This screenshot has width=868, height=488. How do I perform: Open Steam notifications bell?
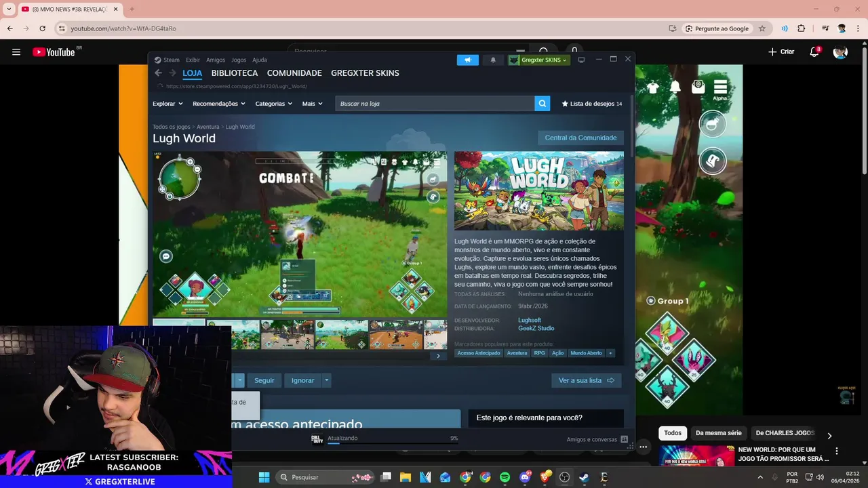click(x=493, y=60)
